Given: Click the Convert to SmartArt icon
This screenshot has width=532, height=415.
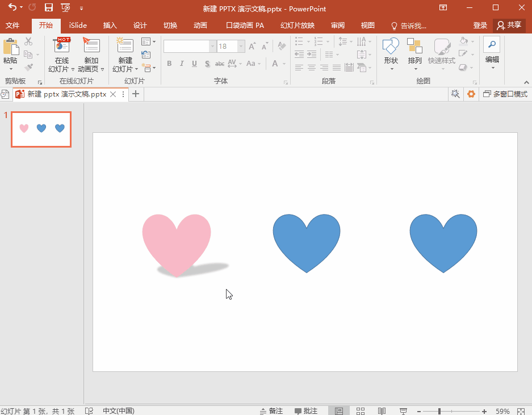Looking at the screenshot, I should click(362, 67).
